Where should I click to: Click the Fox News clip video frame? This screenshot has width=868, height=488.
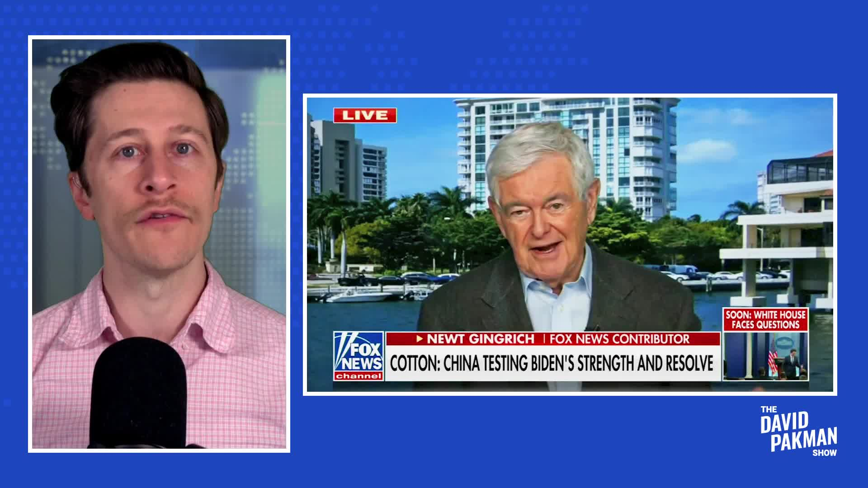tap(570, 244)
